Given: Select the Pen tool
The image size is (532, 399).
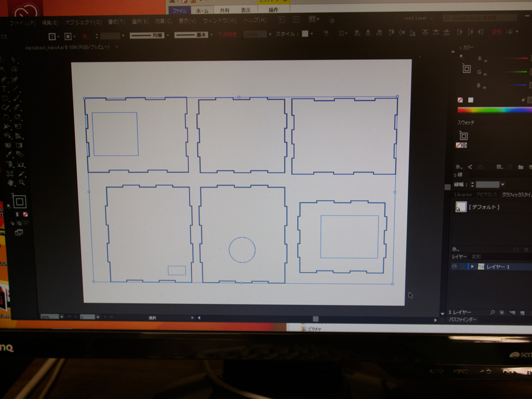Looking at the screenshot, I should pos(4,79).
